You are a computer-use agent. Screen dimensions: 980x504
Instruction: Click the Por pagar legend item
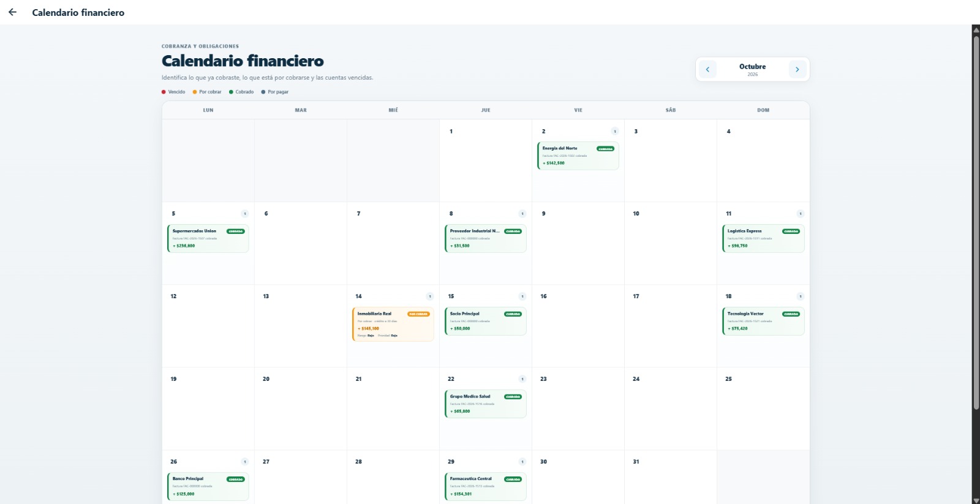point(275,92)
